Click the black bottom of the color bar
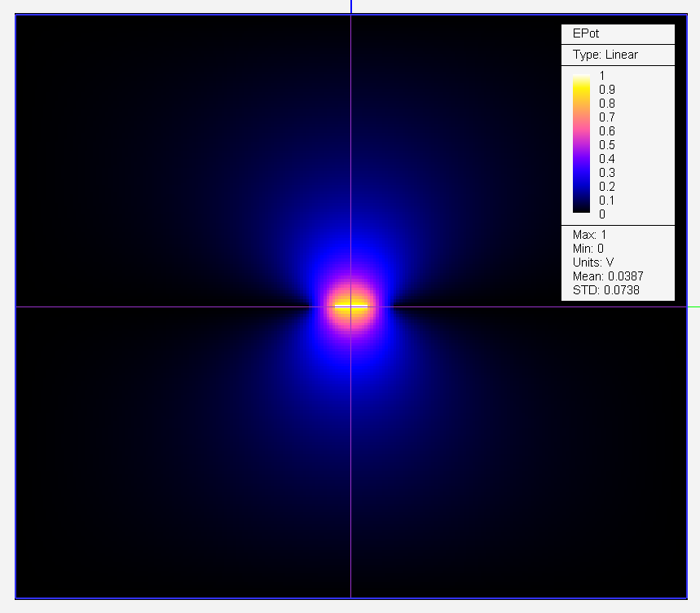700x613 pixels. point(581,209)
